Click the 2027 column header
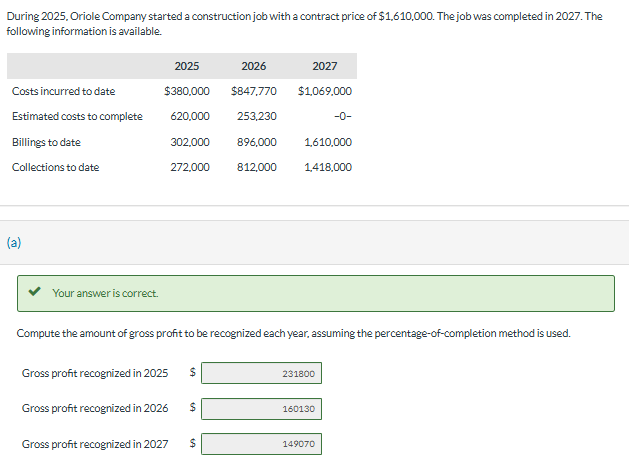 click(325, 66)
